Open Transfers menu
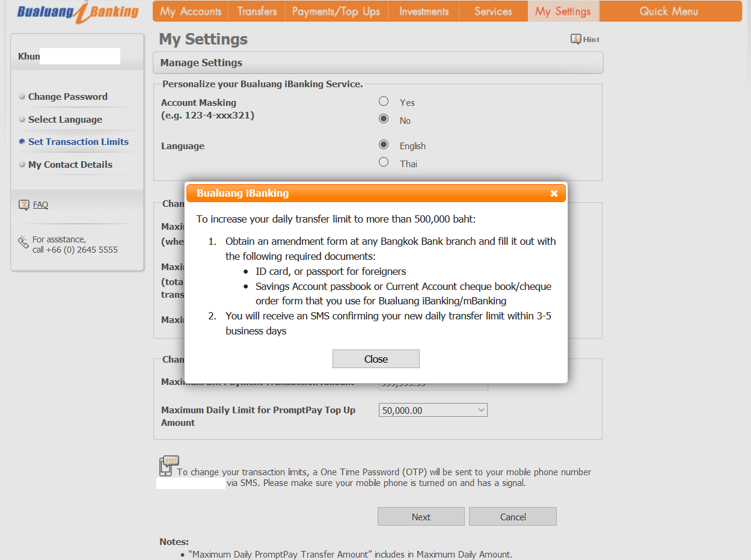This screenshot has width=751, height=560. (257, 11)
